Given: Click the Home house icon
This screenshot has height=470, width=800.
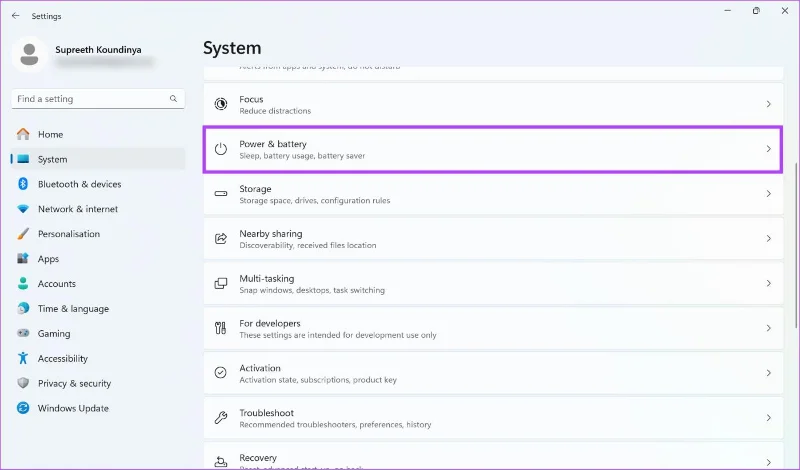Looking at the screenshot, I should point(23,134).
